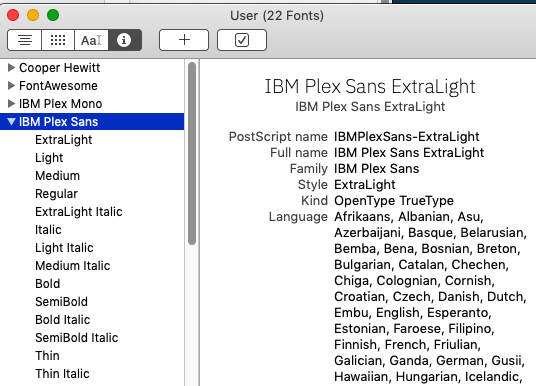Select the Light Italic style
Screen dimensions: 536x386
point(64,248)
